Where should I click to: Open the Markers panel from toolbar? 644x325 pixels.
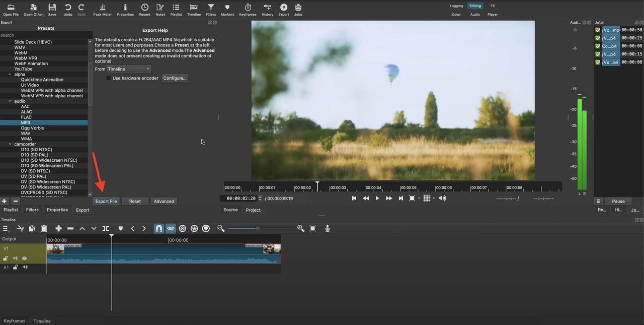(x=227, y=9)
